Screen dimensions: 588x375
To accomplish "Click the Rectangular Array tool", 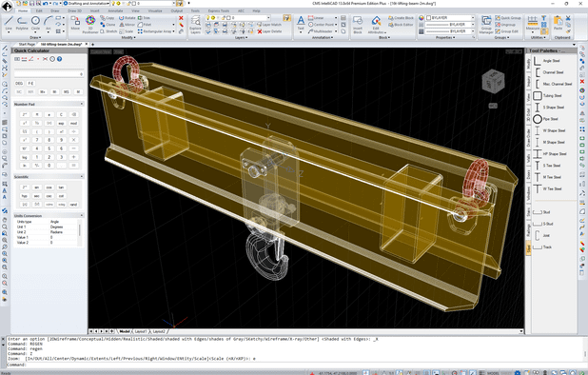I will [154, 31].
